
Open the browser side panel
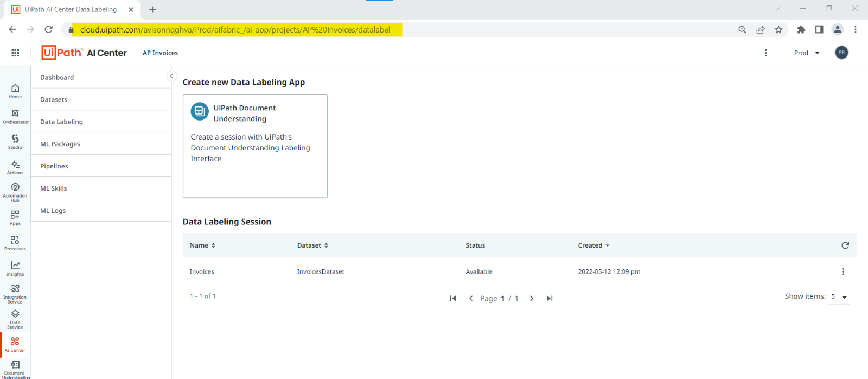819,29
